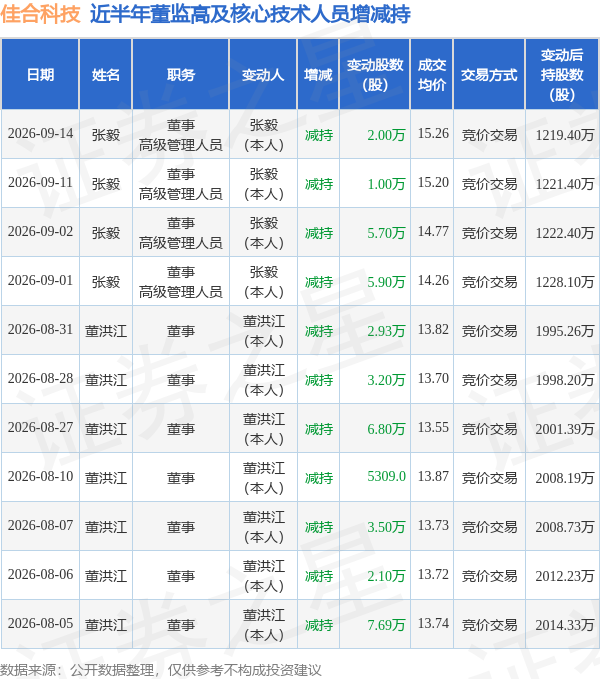
Task: Select the 增减 column header
Action: click(x=318, y=74)
